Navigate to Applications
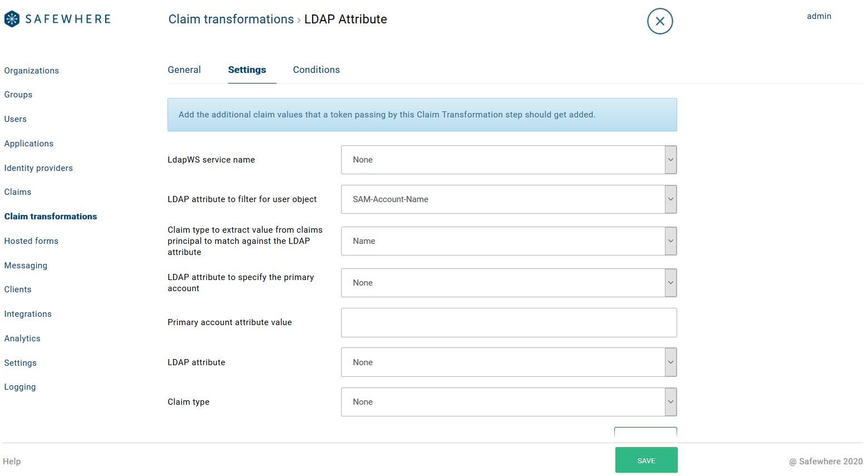Screen dimensions: 868x476 (x=29, y=144)
